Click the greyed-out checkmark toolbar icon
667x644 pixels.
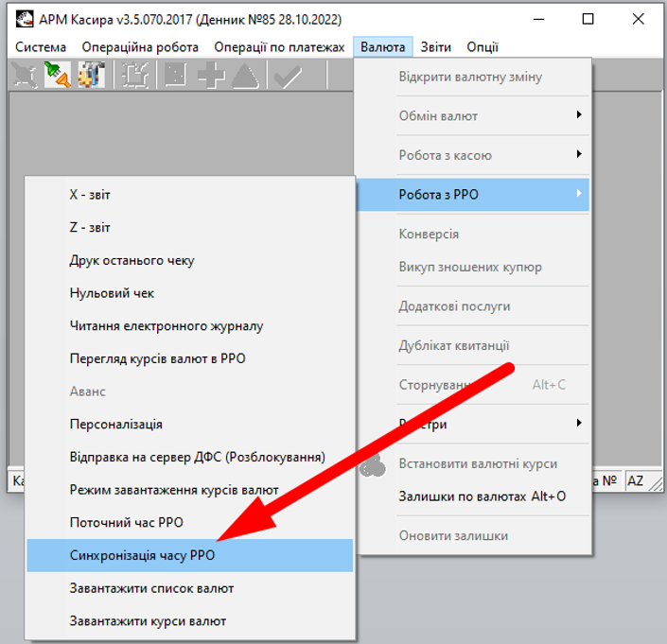click(287, 76)
